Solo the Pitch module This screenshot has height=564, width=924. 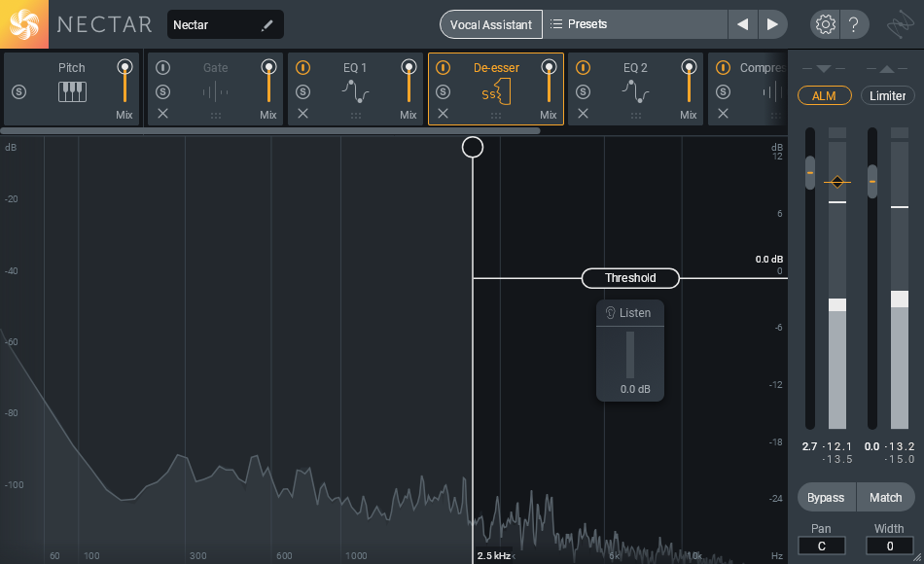click(18, 92)
